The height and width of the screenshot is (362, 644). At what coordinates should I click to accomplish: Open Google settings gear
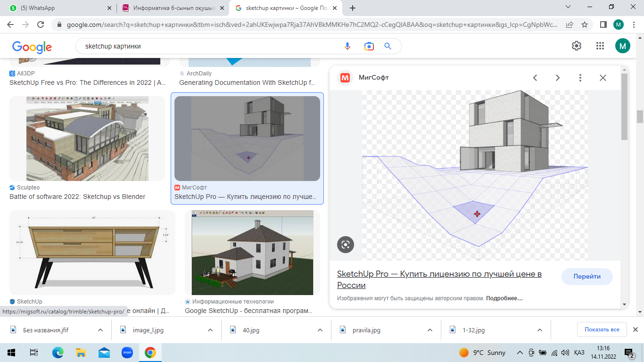(577, 46)
